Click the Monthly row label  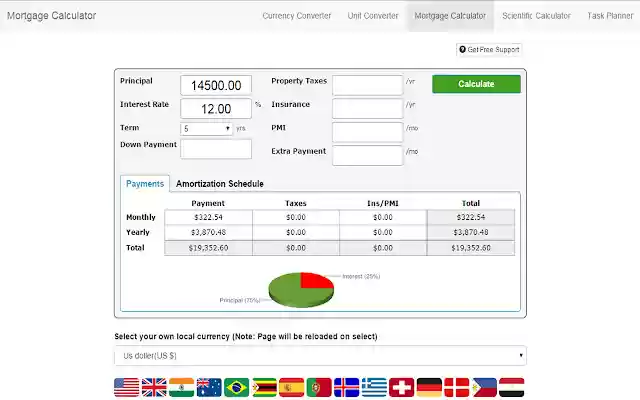coord(141,217)
